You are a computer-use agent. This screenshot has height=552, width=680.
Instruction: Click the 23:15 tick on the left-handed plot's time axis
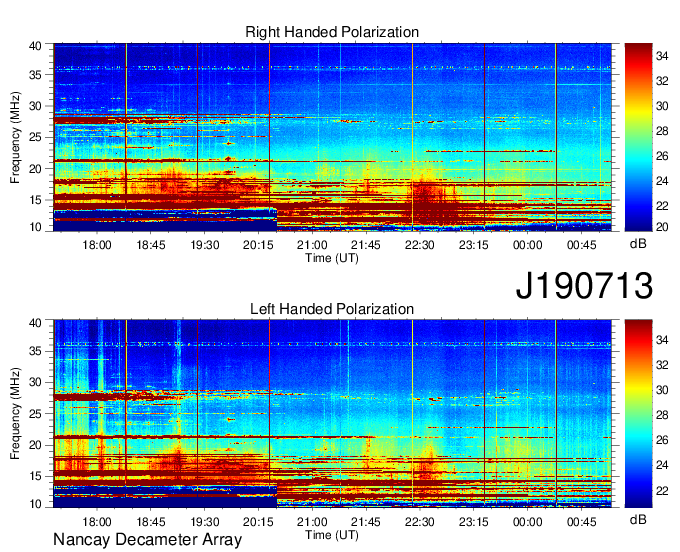[x=474, y=522]
